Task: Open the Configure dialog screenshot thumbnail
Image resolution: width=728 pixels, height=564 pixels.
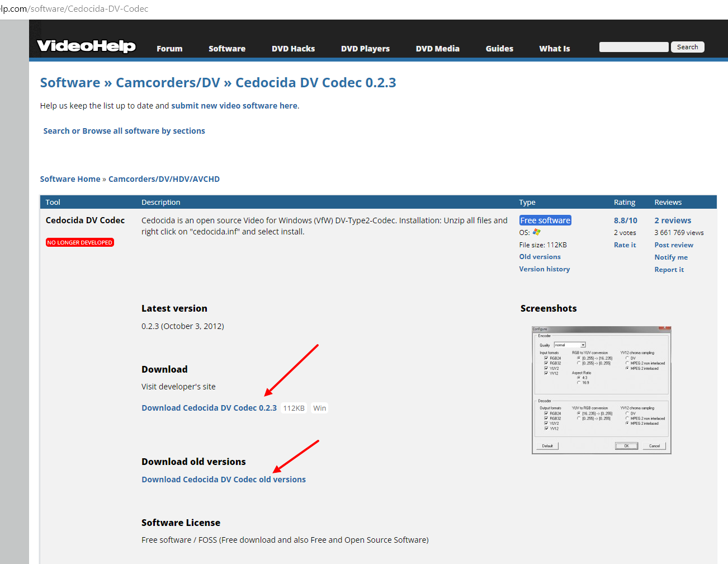Action: pos(601,390)
